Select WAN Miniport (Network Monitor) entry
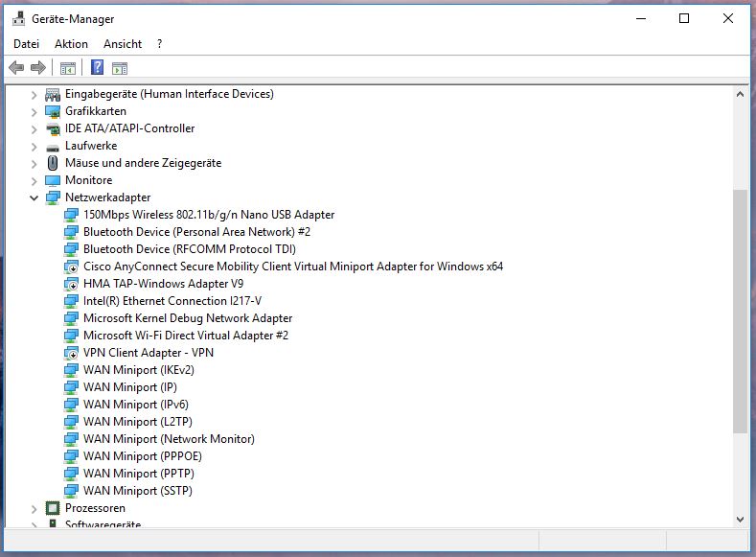This screenshot has width=756, height=557. 169,439
